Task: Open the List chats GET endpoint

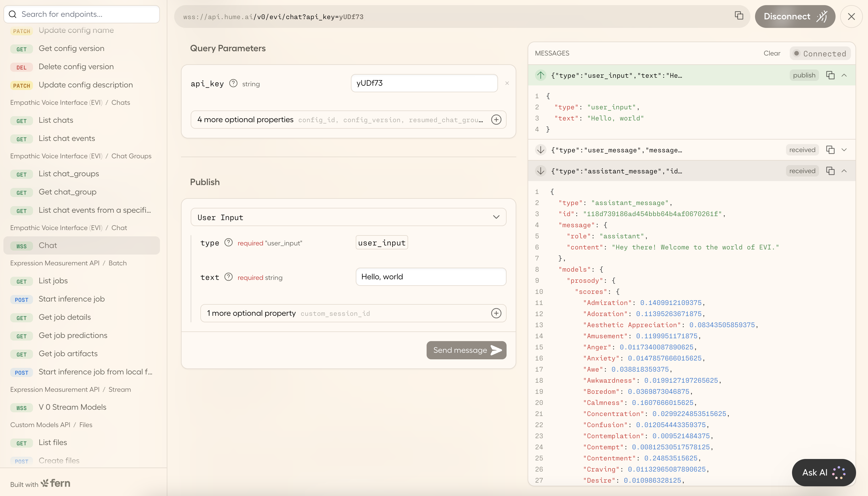Action: (x=55, y=120)
